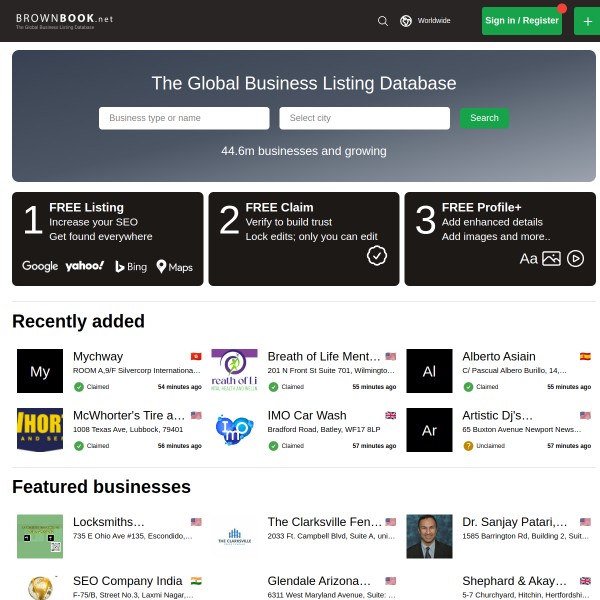
Task: Open the Shephard & Akay... listing
Action: click(x=514, y=580)
